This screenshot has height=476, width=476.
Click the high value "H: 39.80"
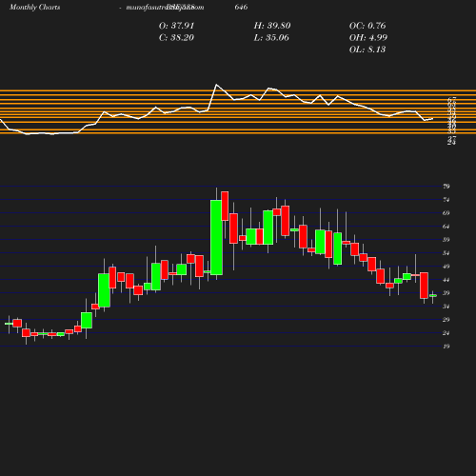click(272, 26)
